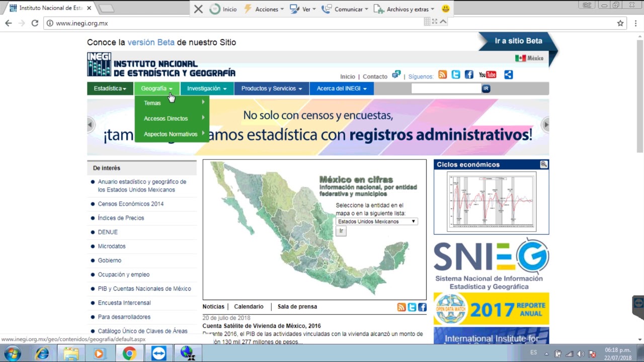Click the share icon next to YouTube
The image size is (644, 362).
509,75
